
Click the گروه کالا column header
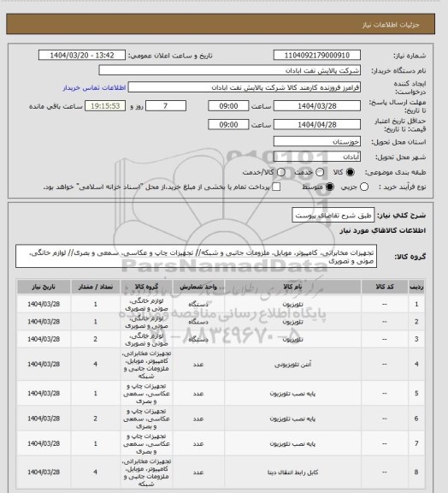tap(146, 287)
